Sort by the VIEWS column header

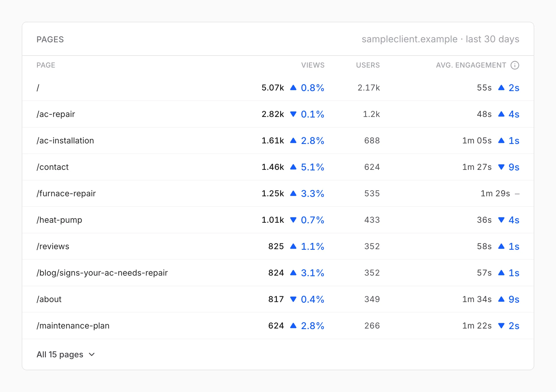313,65
